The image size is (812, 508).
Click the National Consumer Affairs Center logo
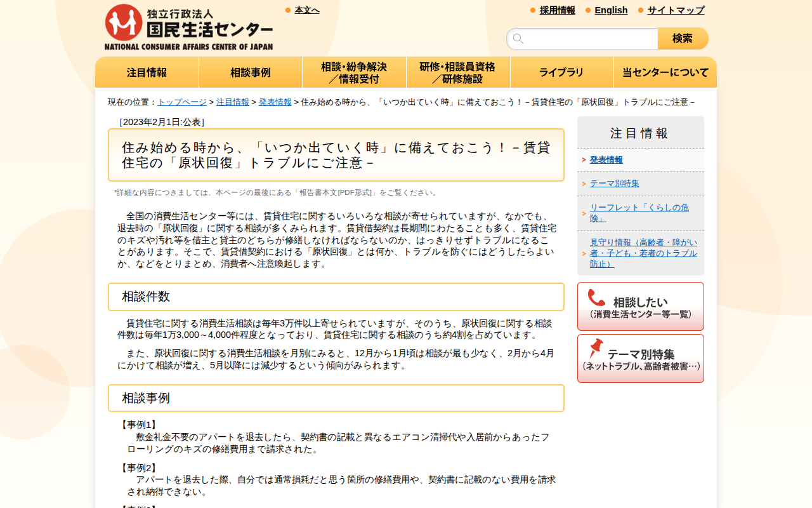coord(188,25)
